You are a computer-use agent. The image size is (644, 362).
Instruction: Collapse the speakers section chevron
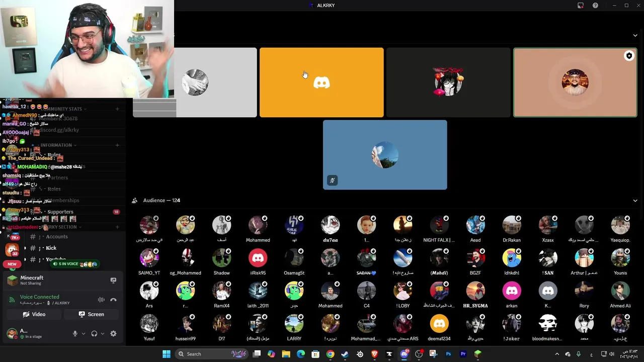tap(635, 36)
